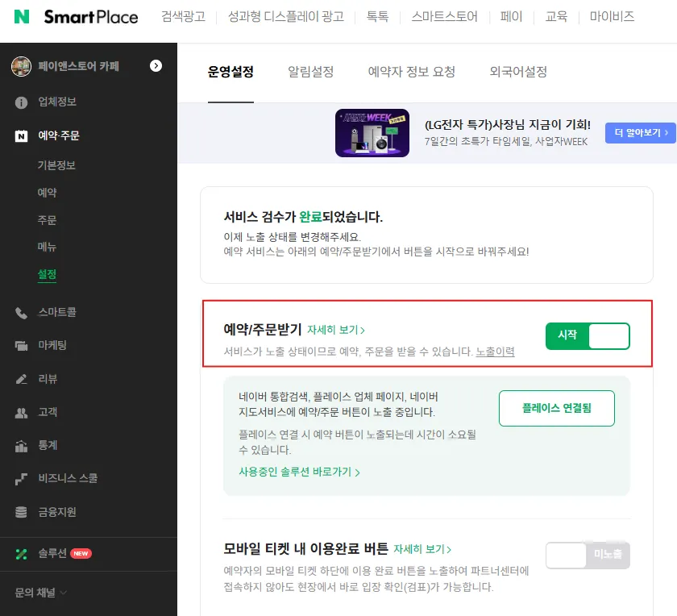Click the green Naver N logo
The width and height of the screenshot is (677, 616).
click(x=22, y=16)
